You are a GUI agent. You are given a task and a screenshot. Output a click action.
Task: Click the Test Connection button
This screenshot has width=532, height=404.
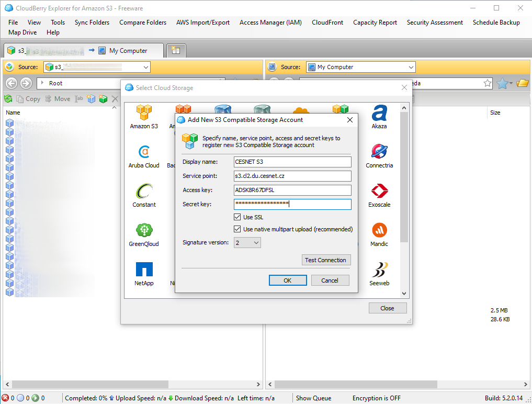click(325, 260)
